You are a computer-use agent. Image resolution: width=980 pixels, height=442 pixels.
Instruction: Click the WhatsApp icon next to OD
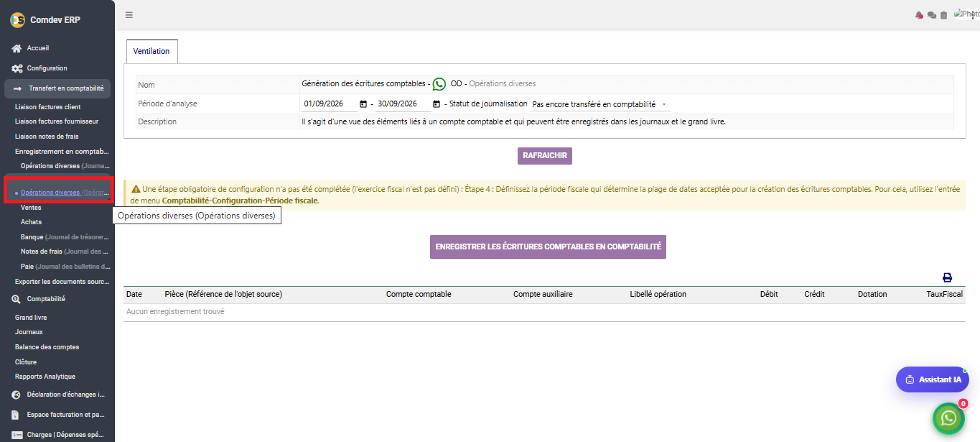coord(439,84)
